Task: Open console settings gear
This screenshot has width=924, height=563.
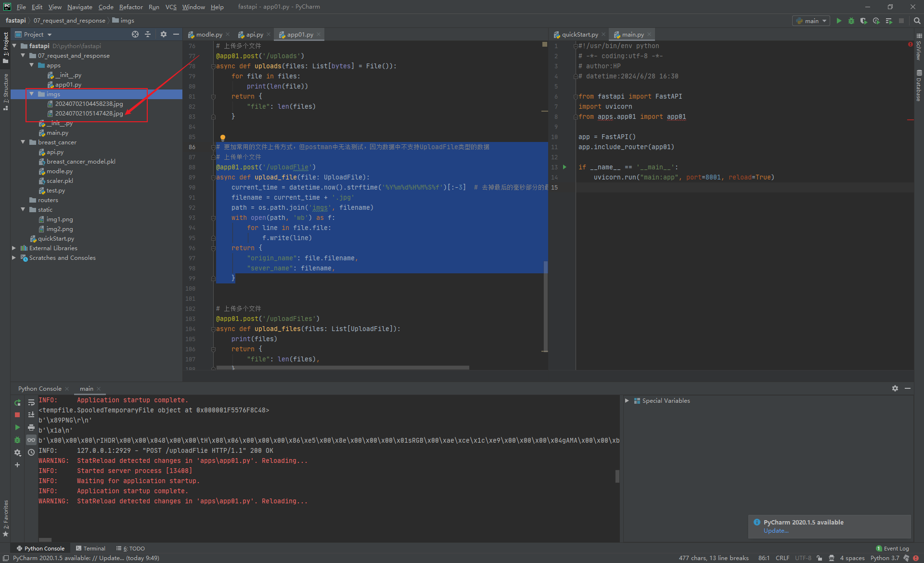Action: [17, 452]
